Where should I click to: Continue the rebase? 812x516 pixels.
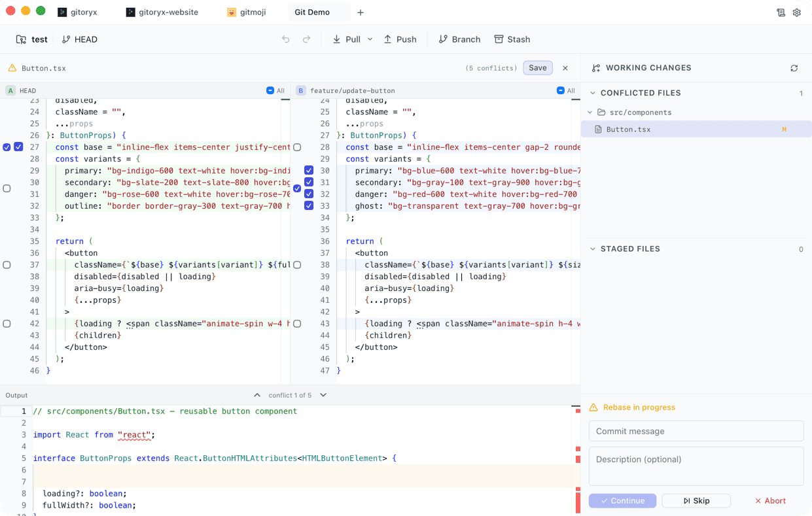click(x=622, y=501)
